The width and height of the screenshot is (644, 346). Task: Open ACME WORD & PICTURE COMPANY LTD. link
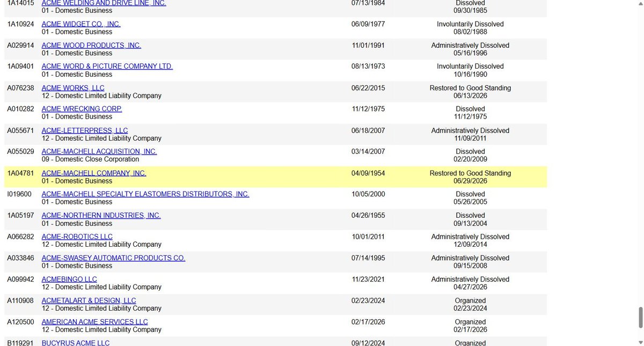coord(107,67)
